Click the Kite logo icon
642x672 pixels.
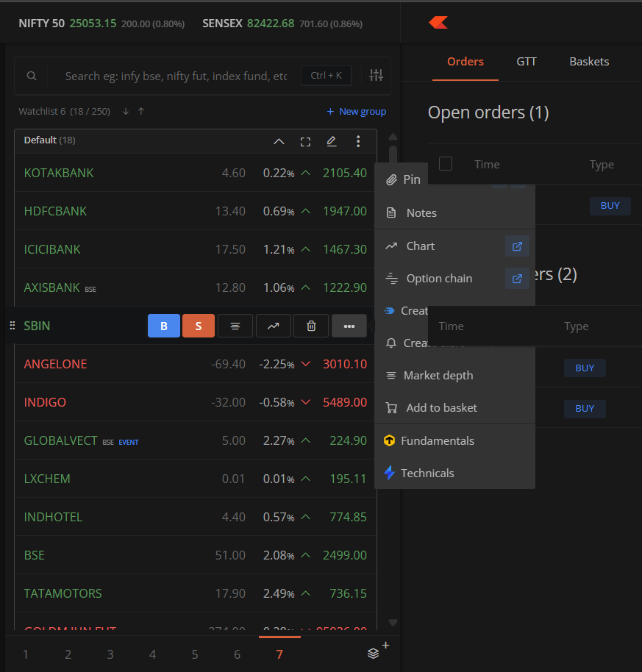click(438, 23)
